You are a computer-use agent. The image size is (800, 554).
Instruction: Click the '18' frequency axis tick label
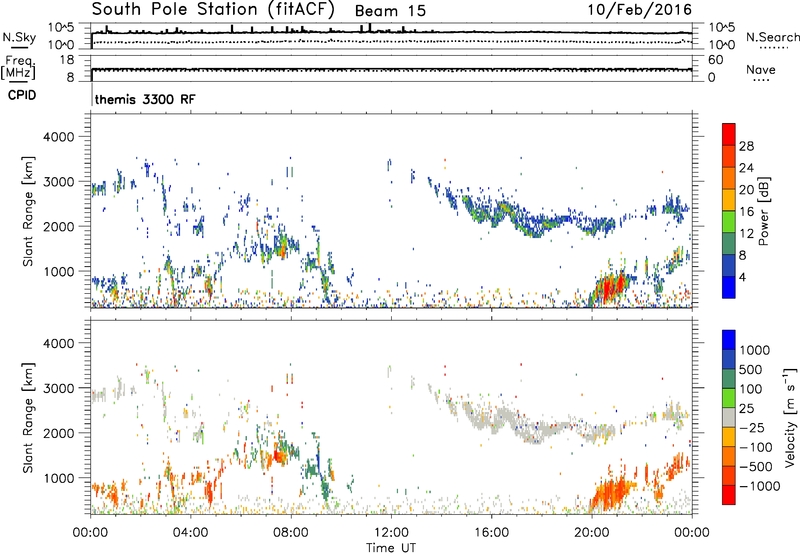pyautogui.click(x=67, y=60)
